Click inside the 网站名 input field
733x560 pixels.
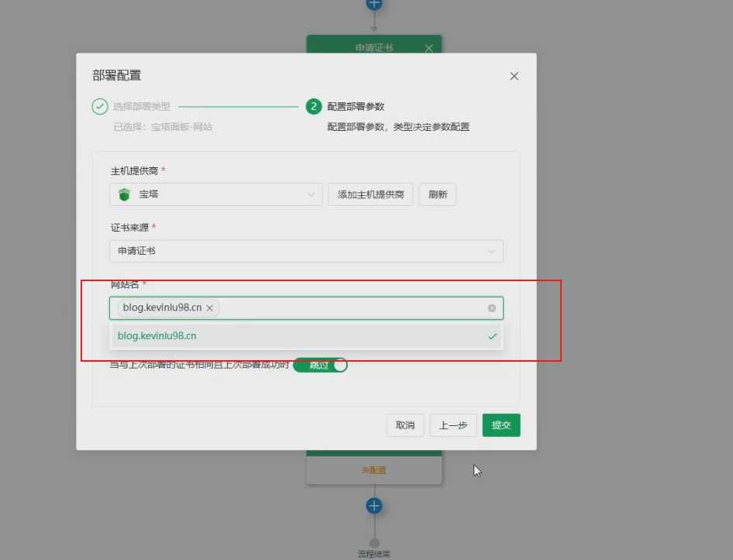349,307
